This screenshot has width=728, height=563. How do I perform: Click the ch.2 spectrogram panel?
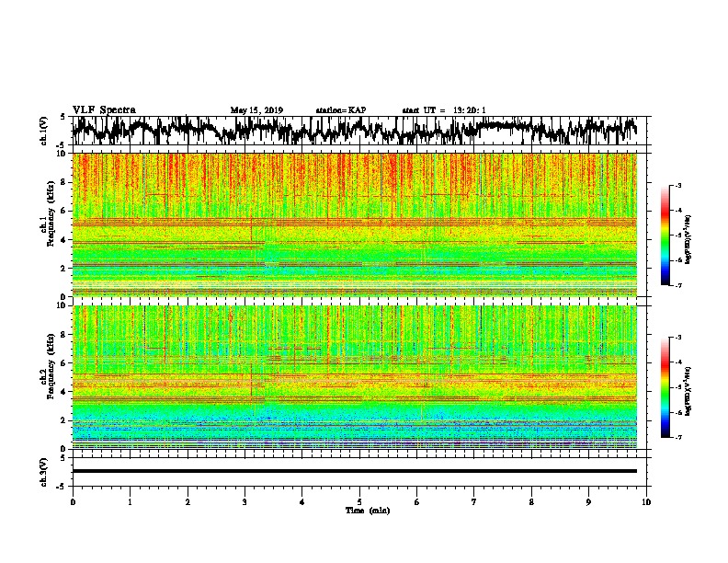(x=354, y=377)
